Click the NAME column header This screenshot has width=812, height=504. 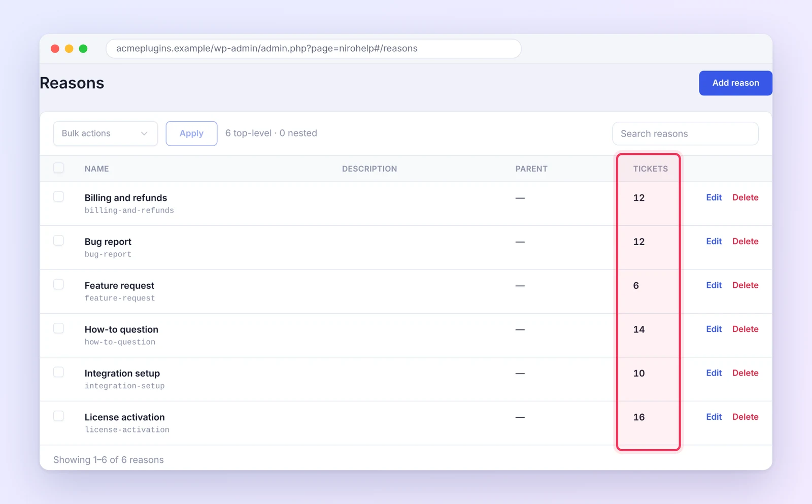[96, 169]
